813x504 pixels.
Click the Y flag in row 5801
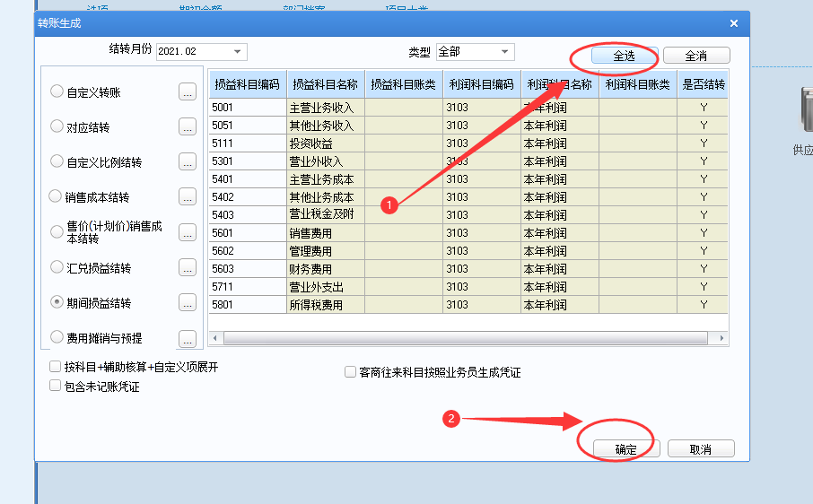click(704, 305)
